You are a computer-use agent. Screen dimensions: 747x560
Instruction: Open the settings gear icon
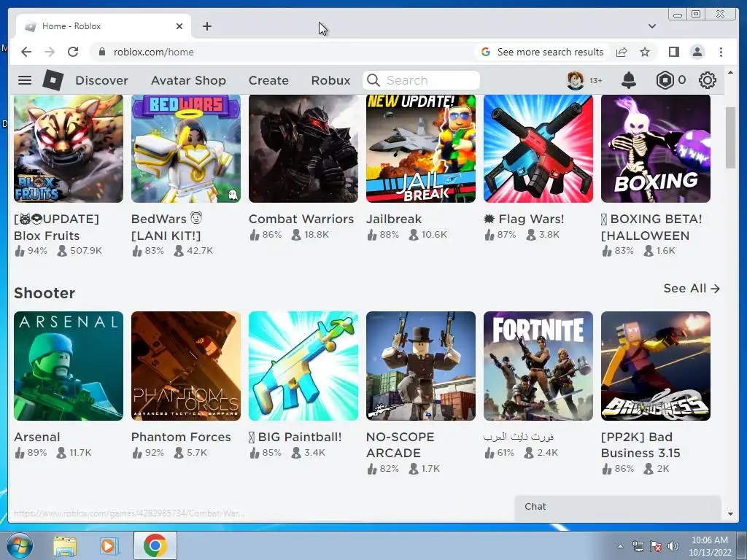[x=708, y=80]
